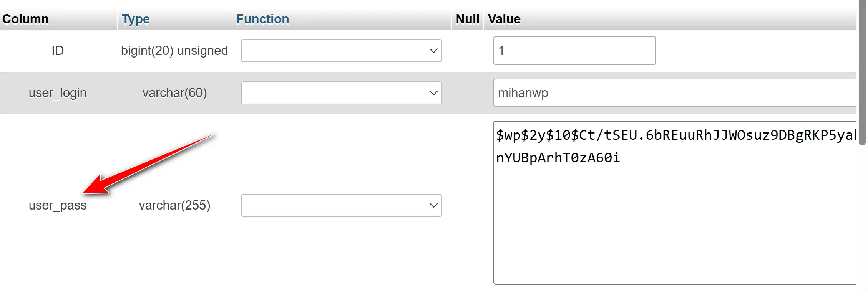The height and width of the screenshot is (292, 868).
Task: Open the Function dropdown for ID row
Action: coord(341,51)
